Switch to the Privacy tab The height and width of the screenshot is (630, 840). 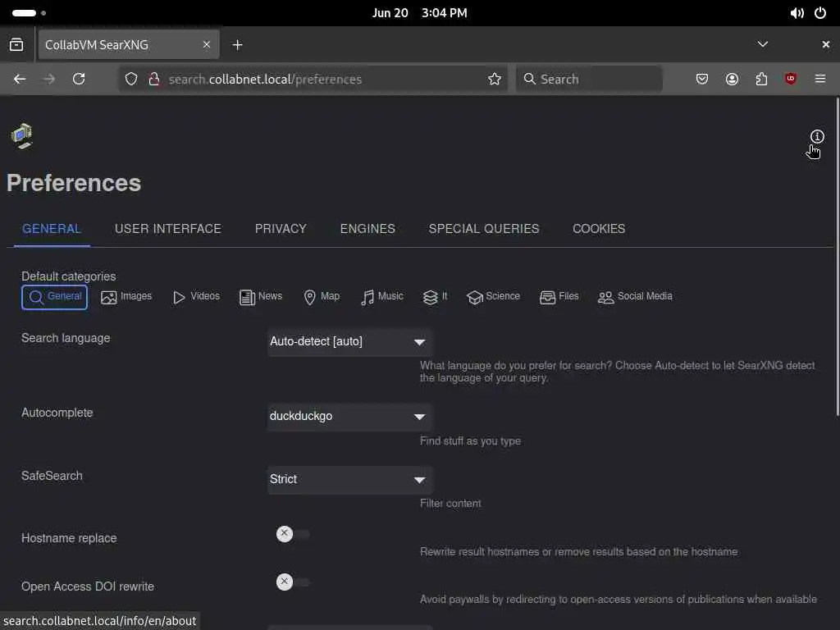pos(281,229)
